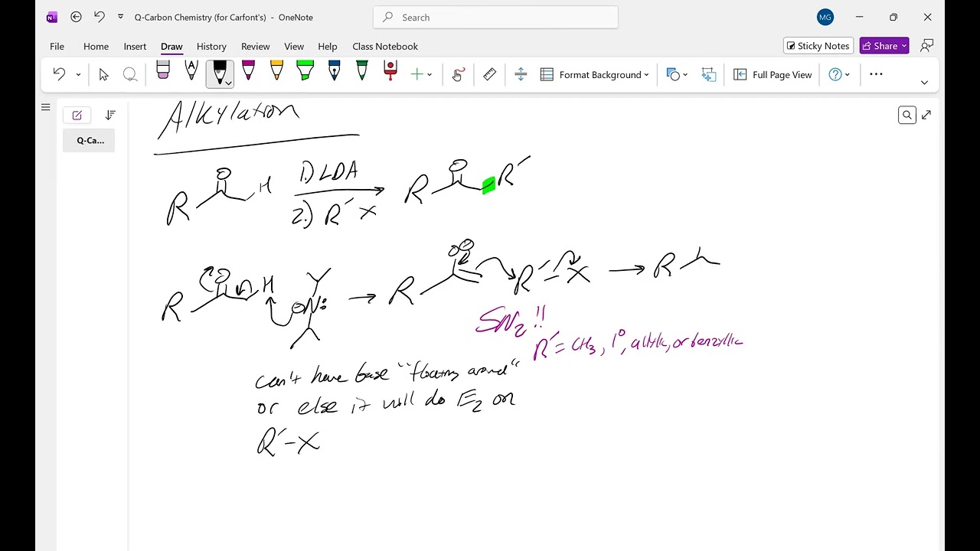Open the chat icon beside Share

[x=926, y=46]
